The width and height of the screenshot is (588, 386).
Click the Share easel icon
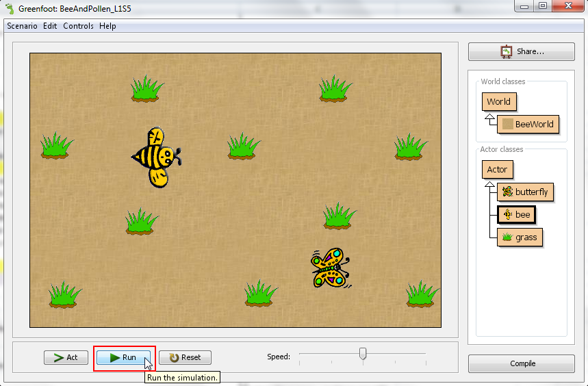(507, 51)
